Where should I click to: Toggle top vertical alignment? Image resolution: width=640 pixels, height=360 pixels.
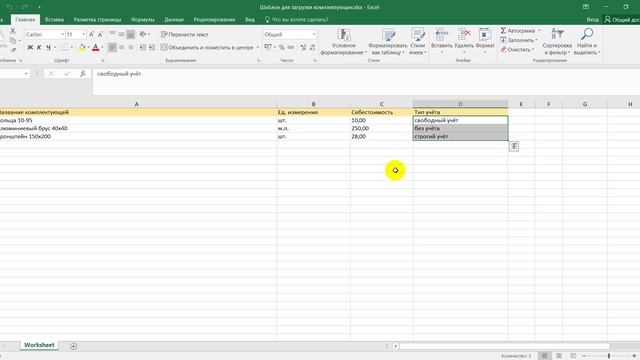coord(112,34)
